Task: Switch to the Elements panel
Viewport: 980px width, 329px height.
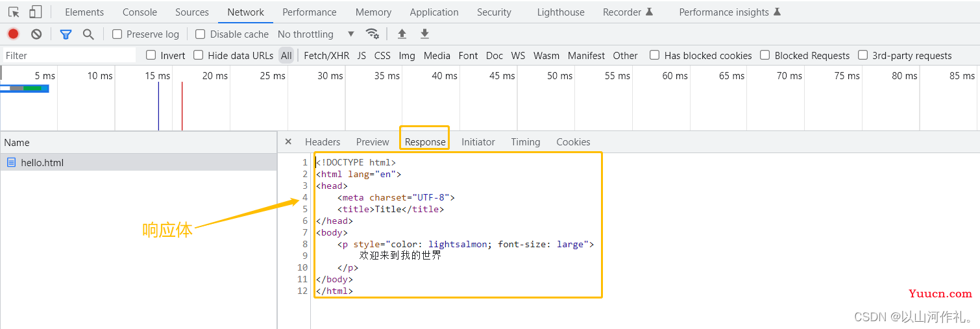Action: click(84, 12)
